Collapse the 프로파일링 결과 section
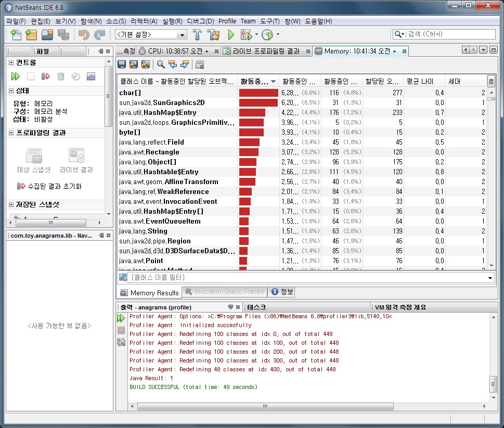This screenshot has width=504, height=428. pyautogui.click(x=11, y=133)
